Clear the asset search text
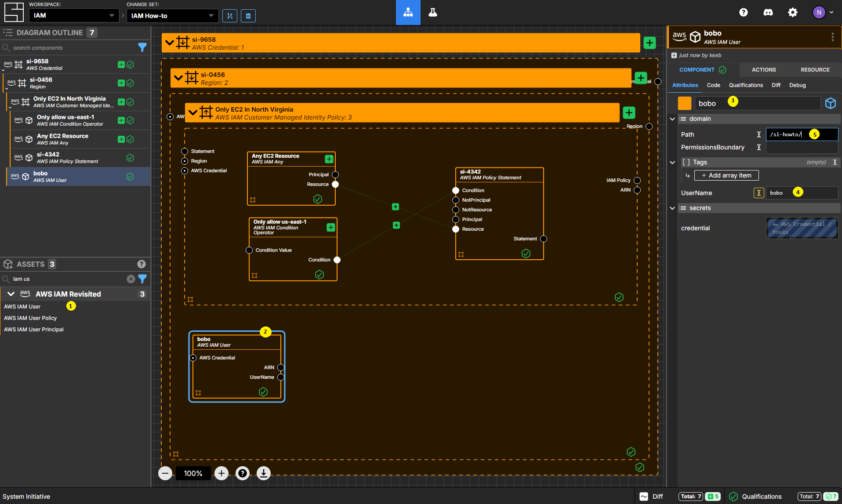The image size is (842, 504). coord(131,279)
